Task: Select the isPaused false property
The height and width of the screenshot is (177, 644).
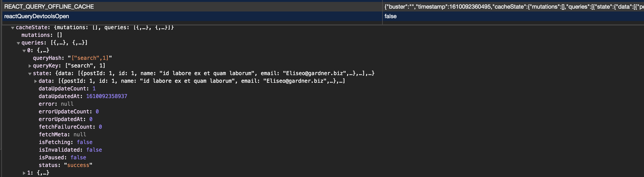Action: 78,157
